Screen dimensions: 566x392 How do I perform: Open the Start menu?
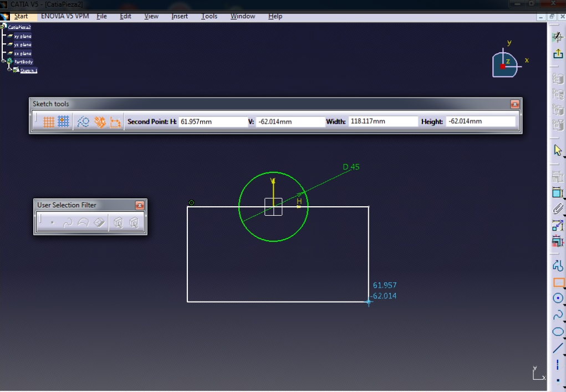pyautogui.click(x=21, y=16)
